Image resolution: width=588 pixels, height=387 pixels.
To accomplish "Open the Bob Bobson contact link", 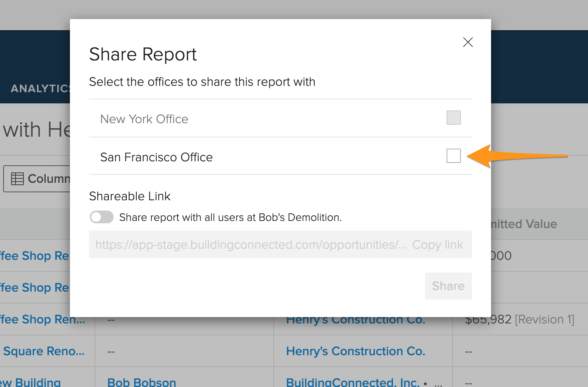I will pos(141,382).
